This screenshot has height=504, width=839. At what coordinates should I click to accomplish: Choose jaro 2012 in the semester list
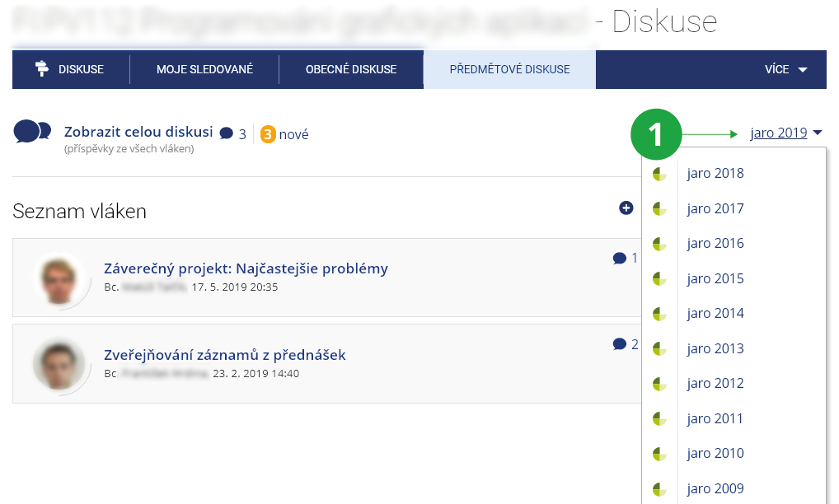tap(715, 384)
